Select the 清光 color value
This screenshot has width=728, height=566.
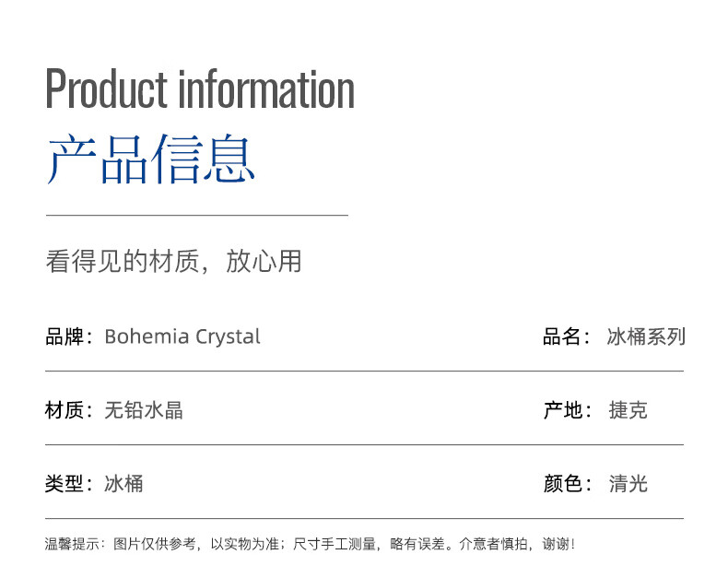pyautogui.click(x=628, y=483)
